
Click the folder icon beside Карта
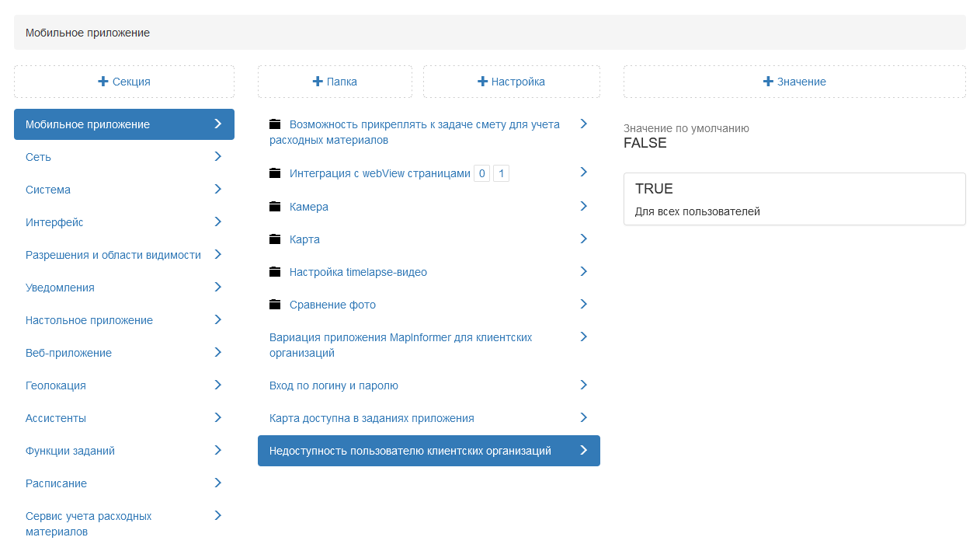coord(275,239)
